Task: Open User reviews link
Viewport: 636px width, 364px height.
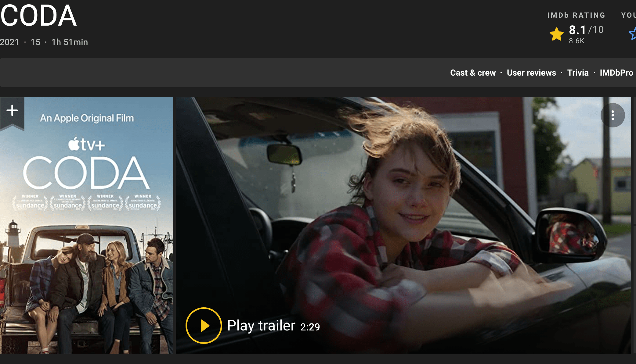Action: click(531, 73)
